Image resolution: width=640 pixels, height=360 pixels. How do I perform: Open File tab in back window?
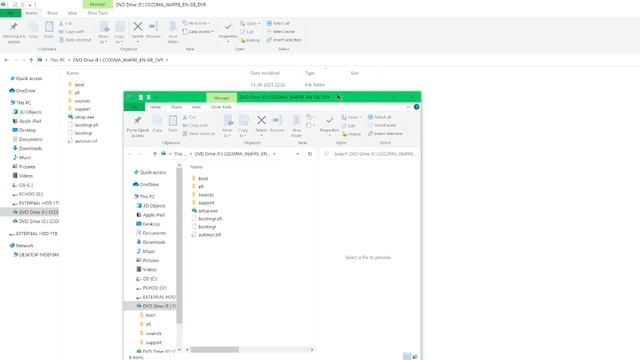(x=11, y=13)
